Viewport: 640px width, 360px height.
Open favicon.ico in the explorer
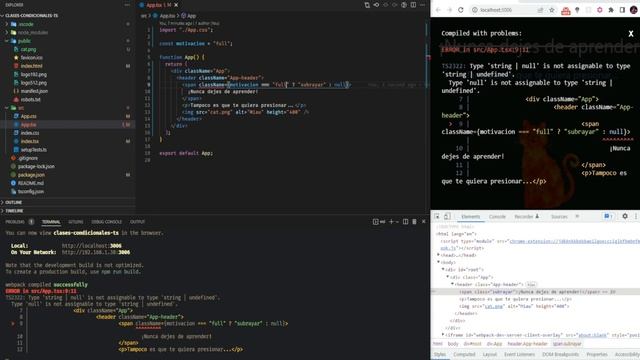pos(31,58)
